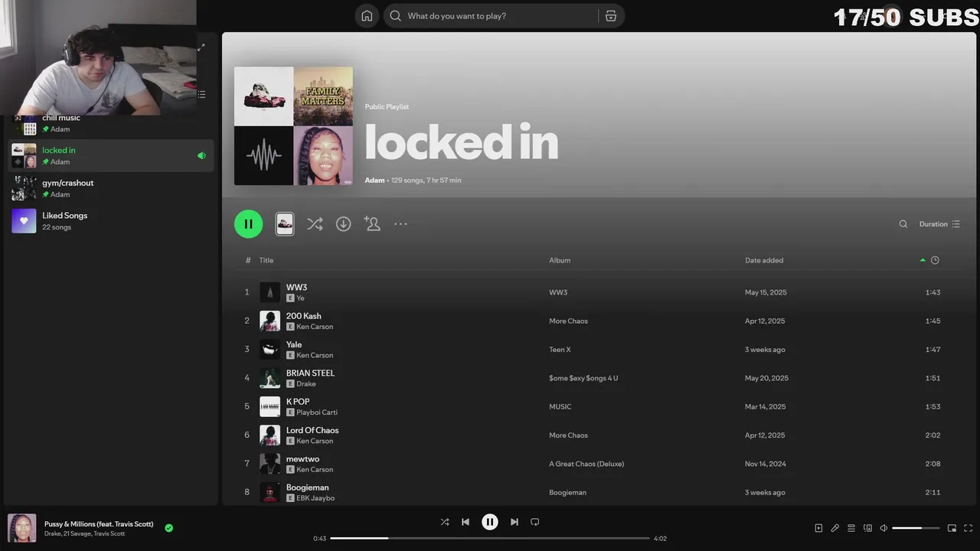Select the WW3 track row title
This screenshot has width=980, height=551.
click(x=296, y=288)
